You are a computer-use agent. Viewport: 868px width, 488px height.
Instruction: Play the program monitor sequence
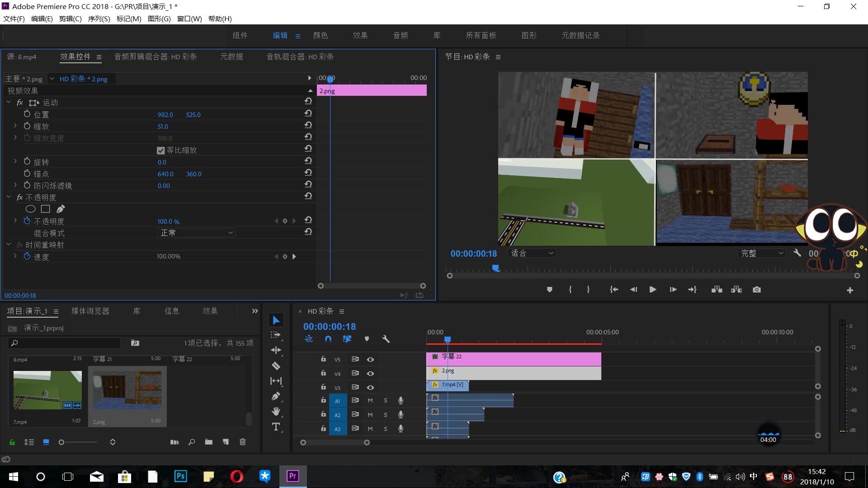pos(652,290)
